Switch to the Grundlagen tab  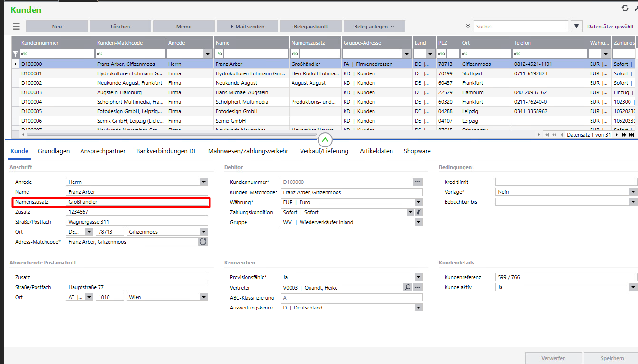tap(54, 151)
